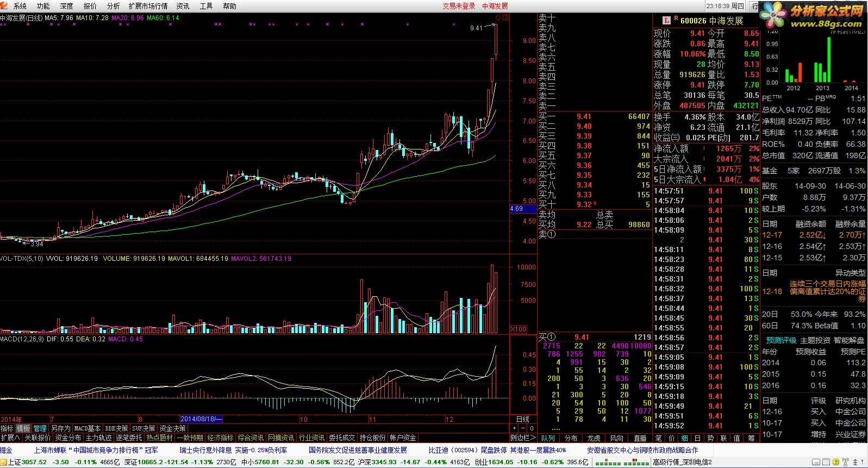Select the 价 price view tab
Image resolution: width=868 pixels, height=468 pixels.
coord(671,438)
